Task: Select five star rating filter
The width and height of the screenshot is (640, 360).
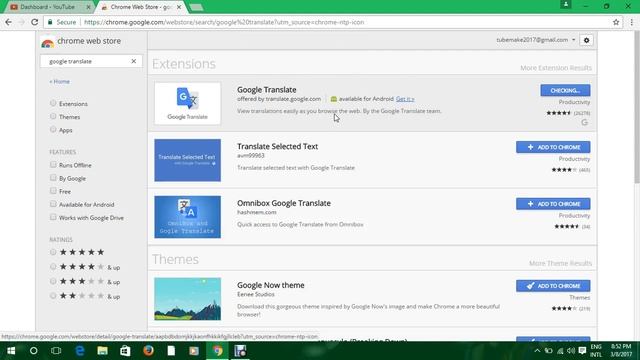Action: (x=53, y=252)
